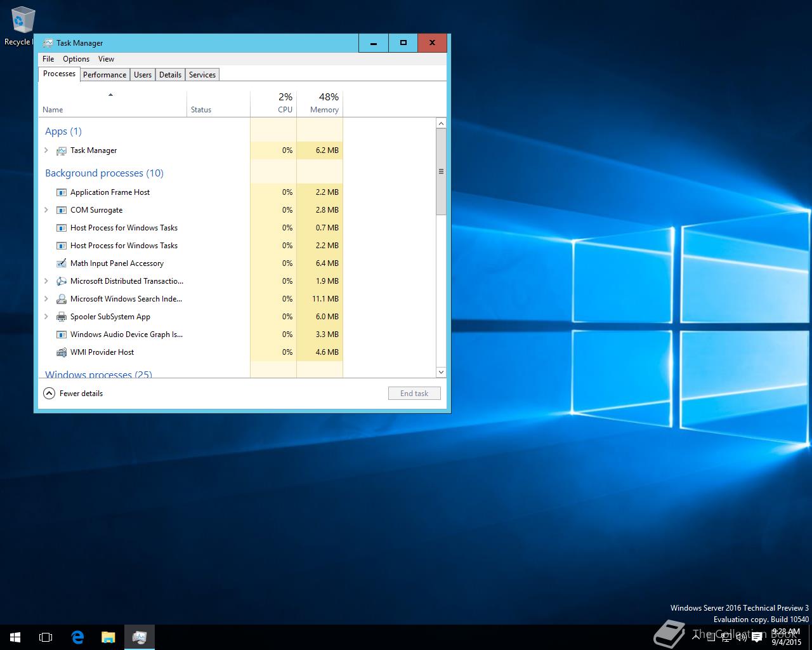The width and height of the screenshot is (812, 650).
Task: Click the scroll down arrow in process list
Action: pyautogui.click(x=441, y=373)
